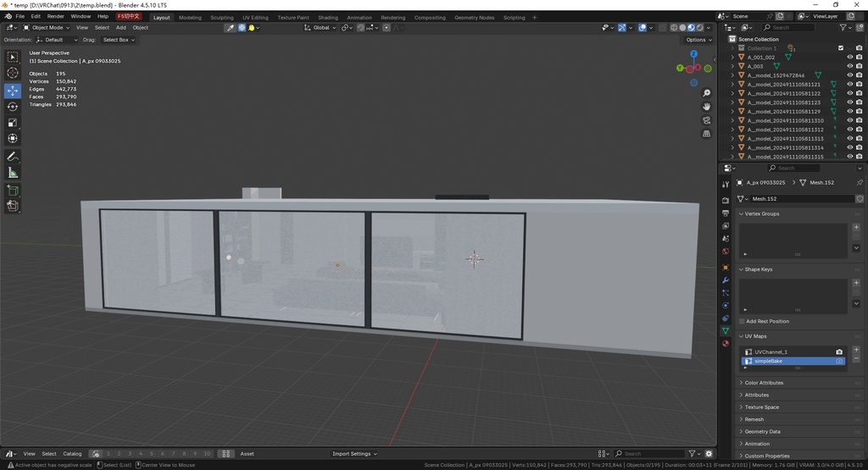This screenshot has height=470, width=868.
Task: Toggle visibility of A__model_1529472846
Action: coord(849,75)
